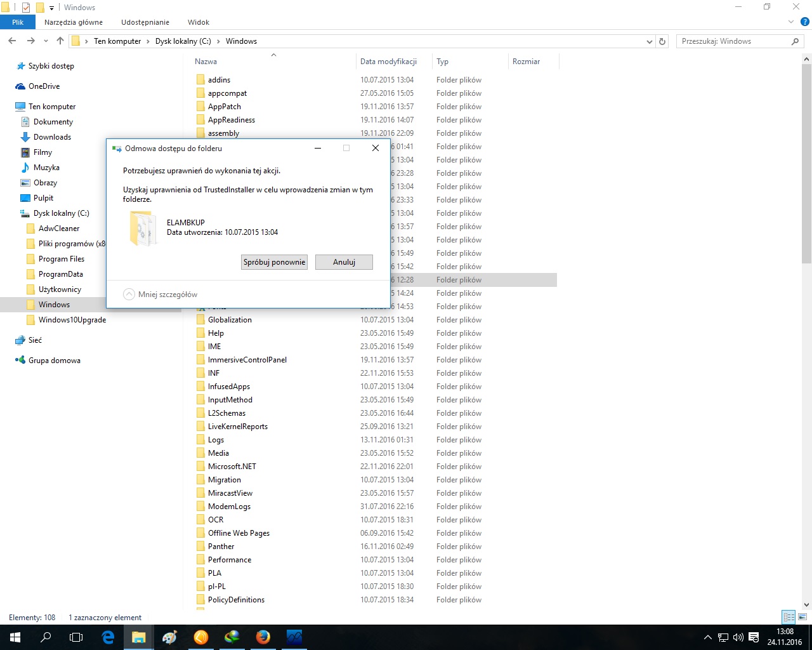Click the Back navigation arrow

pos(12,41)
